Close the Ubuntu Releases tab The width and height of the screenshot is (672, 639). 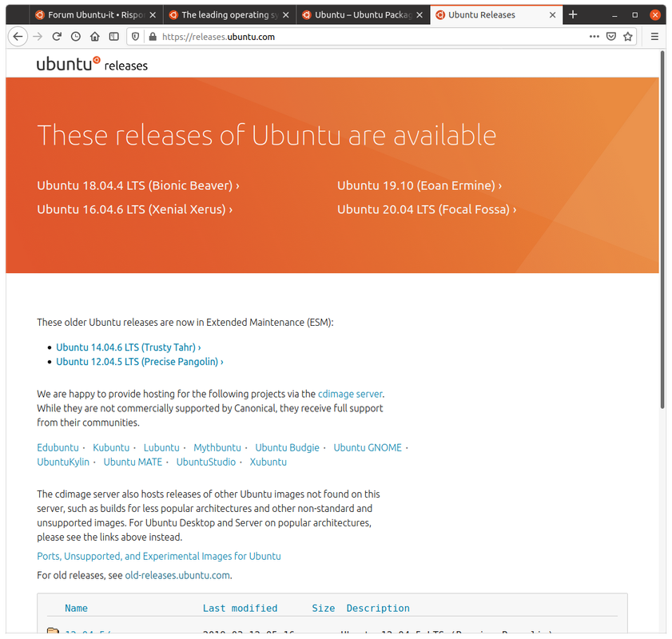pyautogui.click(x=552, y=15)
